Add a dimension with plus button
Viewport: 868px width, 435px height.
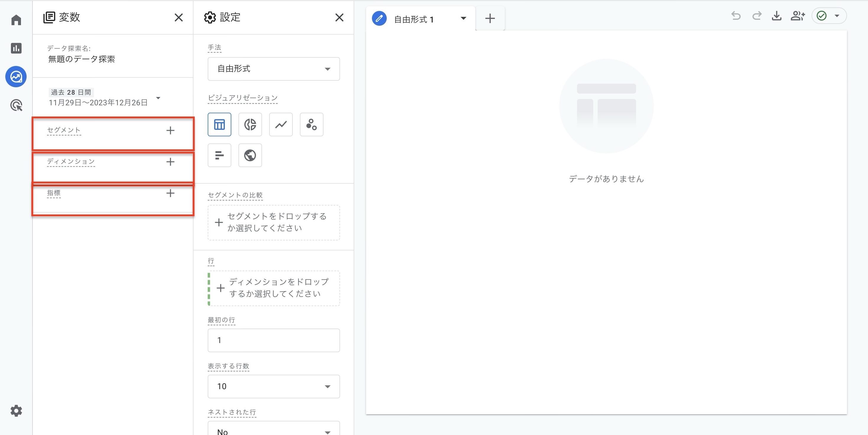(x=170, y=162)
